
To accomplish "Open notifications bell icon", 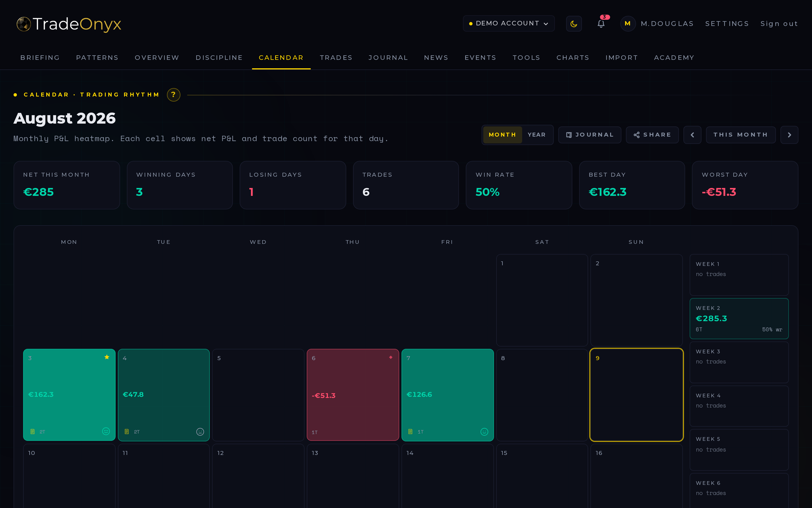I will [x=601, y=23].
